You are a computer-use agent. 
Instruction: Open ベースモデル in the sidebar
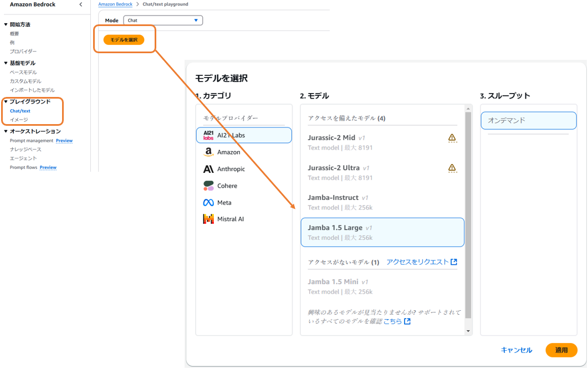[x=23, y=73]
